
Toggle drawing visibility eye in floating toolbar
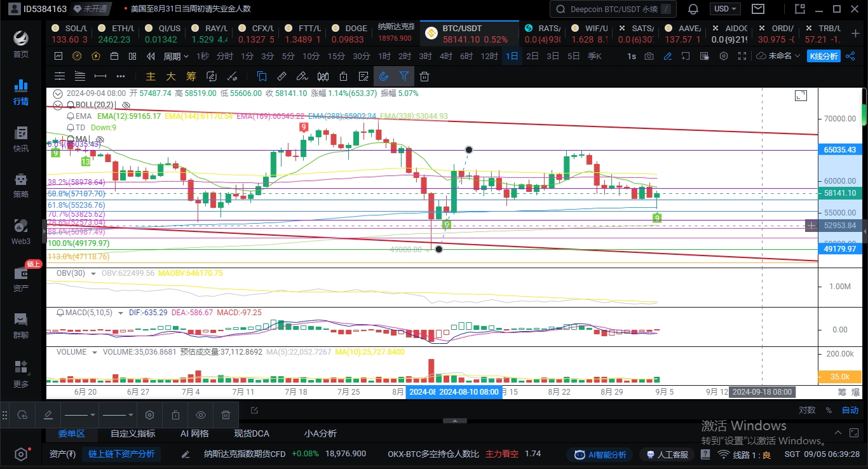click(x=201, y=415)
